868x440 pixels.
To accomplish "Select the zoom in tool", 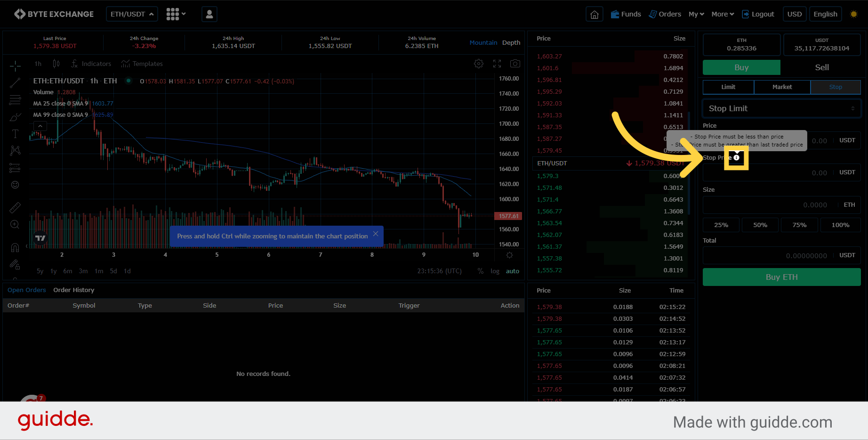I will [15, 225].
